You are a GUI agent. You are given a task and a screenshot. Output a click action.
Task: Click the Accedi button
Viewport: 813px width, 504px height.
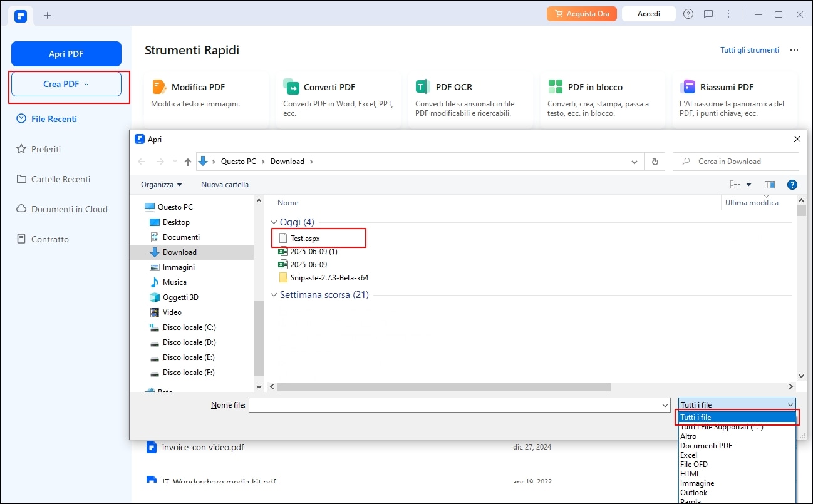pos(649,14)
